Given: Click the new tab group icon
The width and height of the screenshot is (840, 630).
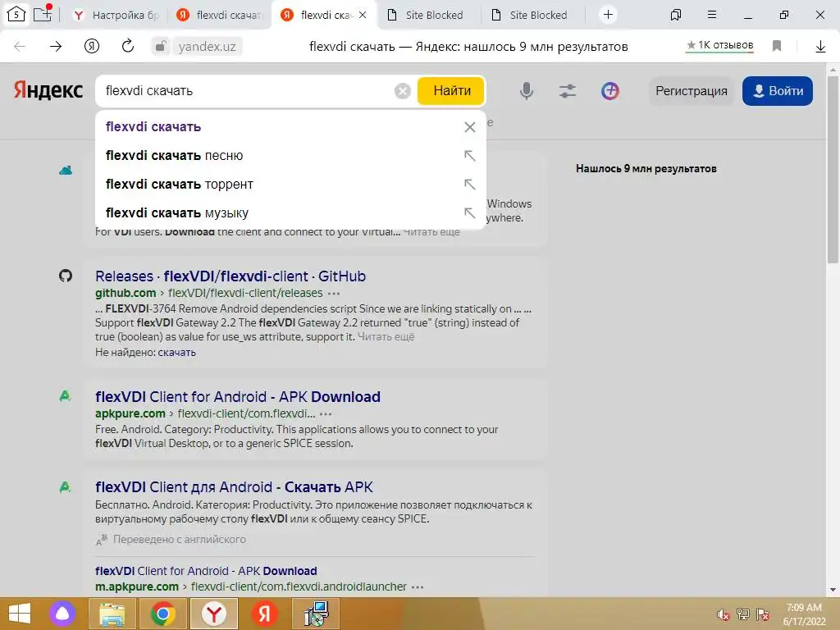Looking at the screenshot, I should (43, 13).
